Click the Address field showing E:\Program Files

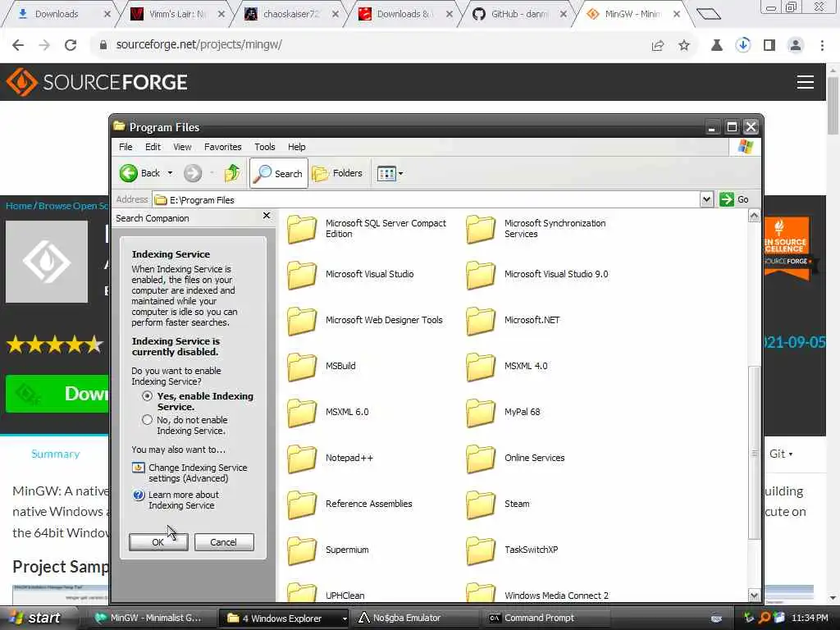click(x=427, y=200)
